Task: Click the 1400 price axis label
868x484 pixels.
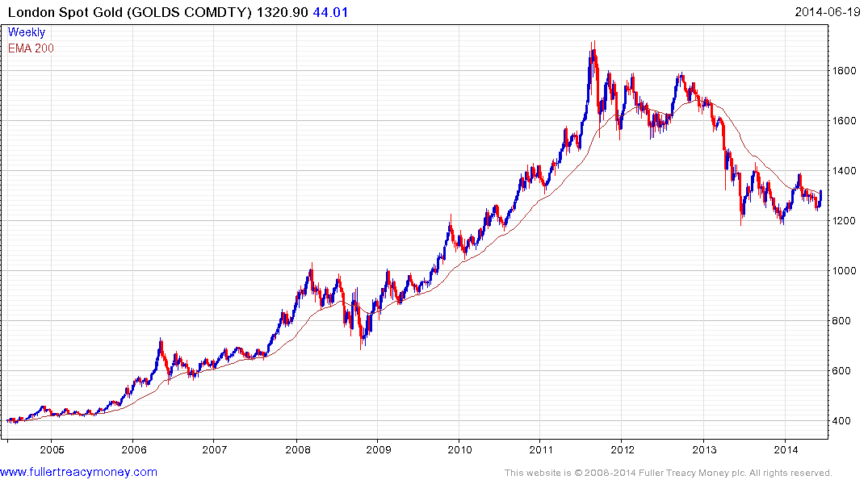Action: coord(845,171)
